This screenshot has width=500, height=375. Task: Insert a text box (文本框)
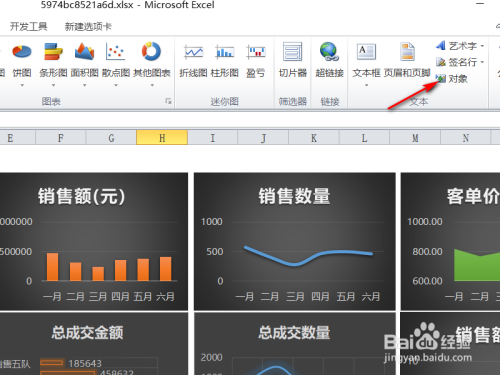[366, 59]
